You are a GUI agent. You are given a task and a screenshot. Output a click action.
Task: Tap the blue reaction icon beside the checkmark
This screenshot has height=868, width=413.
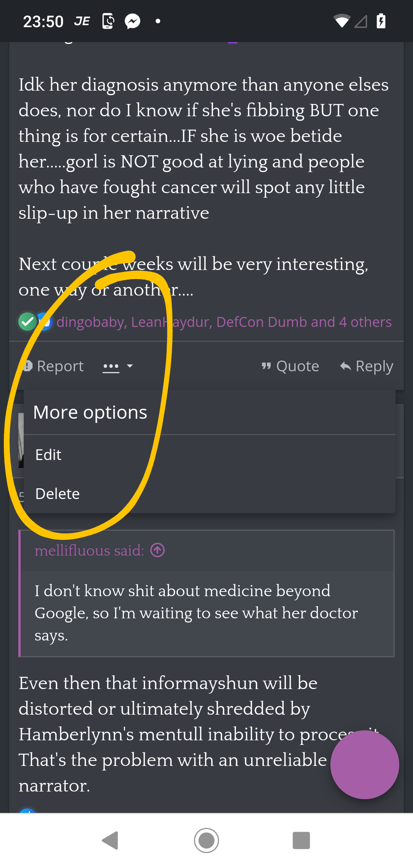[x=45, y=322]
